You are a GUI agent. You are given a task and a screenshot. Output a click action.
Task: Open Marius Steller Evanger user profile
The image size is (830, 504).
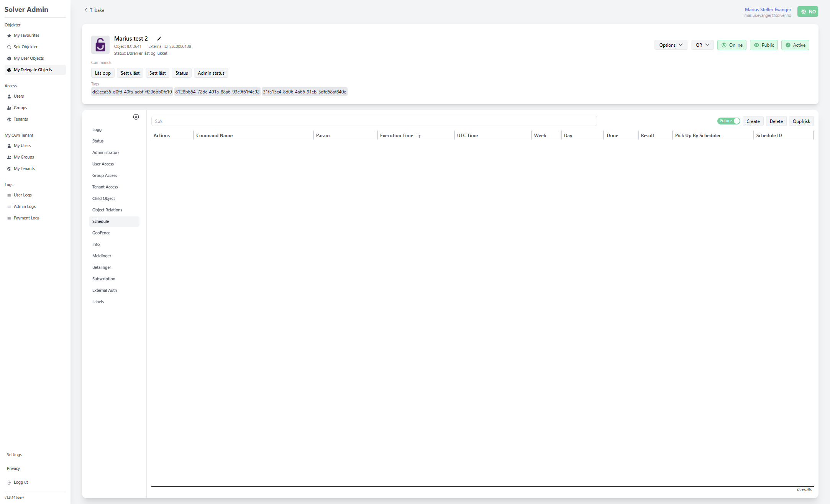click(768, 10)
